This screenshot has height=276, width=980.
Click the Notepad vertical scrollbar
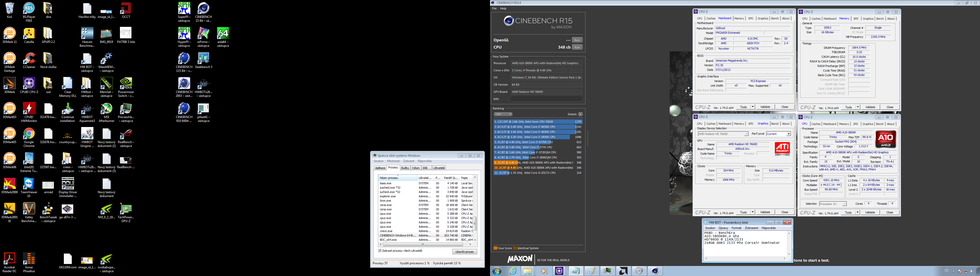point(789,244)
